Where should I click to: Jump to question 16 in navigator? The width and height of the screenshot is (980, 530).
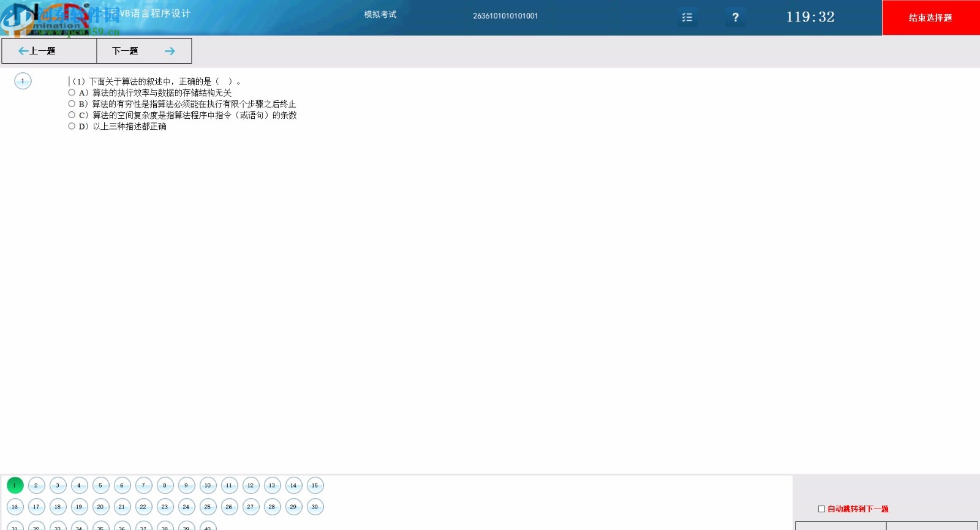tap(15, 507)
